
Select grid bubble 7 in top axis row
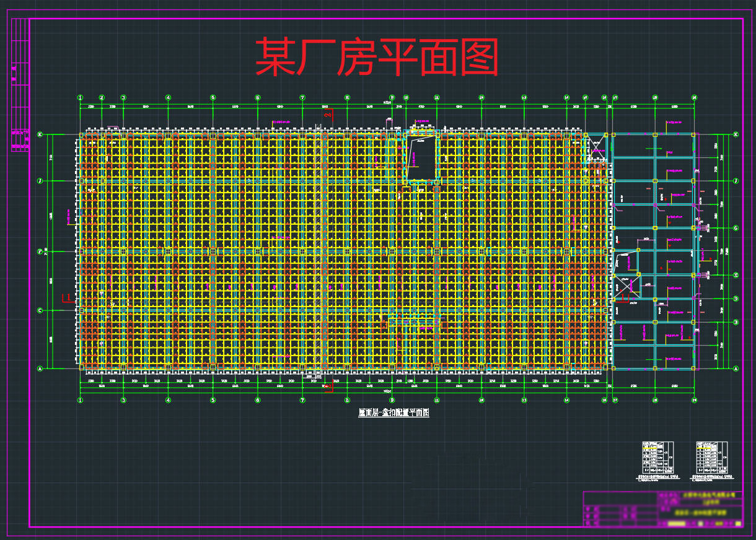[x=302, y=97]
